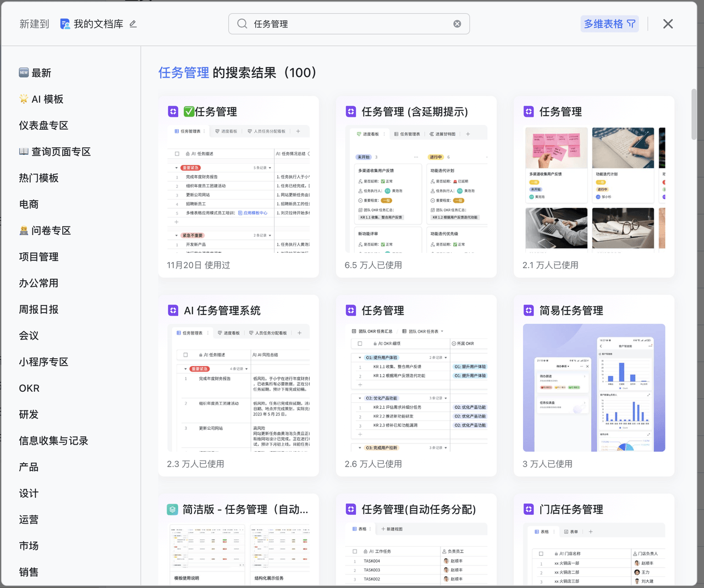Open the 任务管理(自动任务分配) template title
The image size is (704, 588).
(x=418, y=509)
